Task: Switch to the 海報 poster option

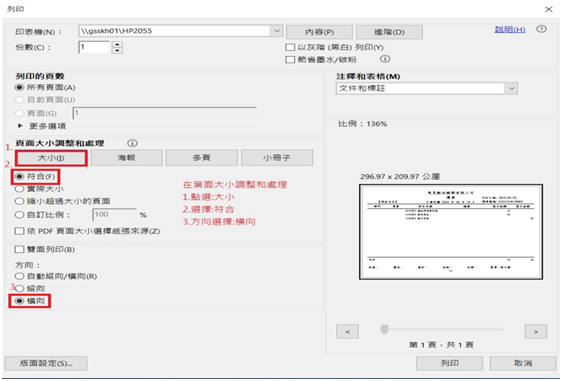Action: pos(127,158)
